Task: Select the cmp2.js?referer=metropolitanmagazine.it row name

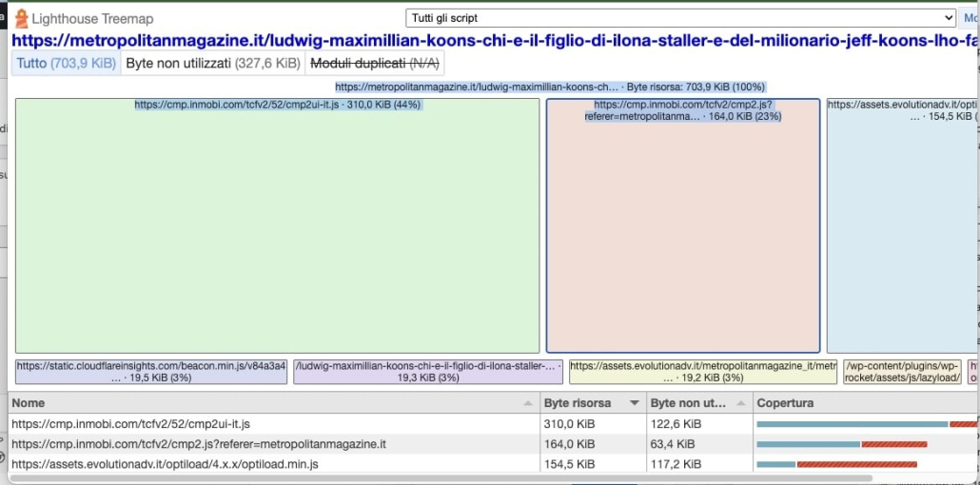Action: (x=199, y=444)
